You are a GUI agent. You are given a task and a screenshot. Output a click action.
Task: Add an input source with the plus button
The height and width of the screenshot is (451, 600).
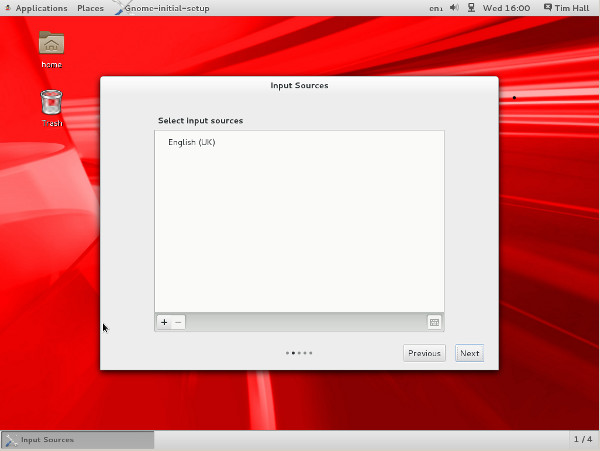pos(164,322)
